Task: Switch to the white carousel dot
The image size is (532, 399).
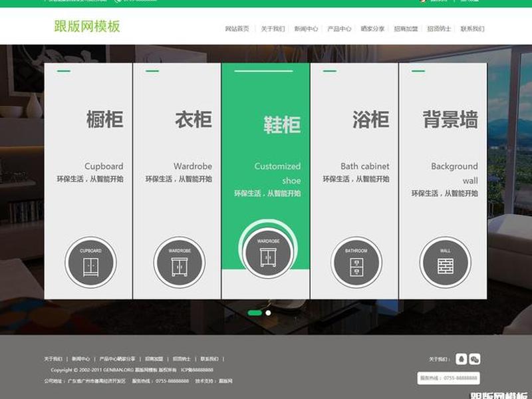Action: (x=268, y=313)
